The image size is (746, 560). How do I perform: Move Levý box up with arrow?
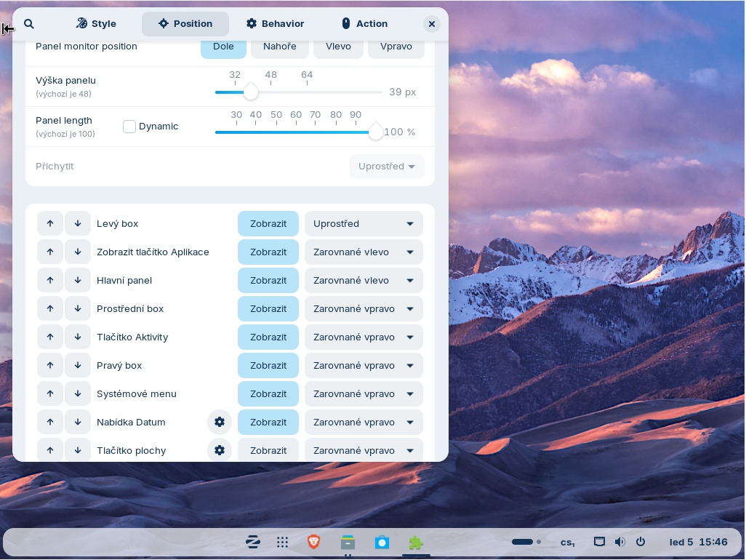pyautogui.click(x=50, y=223)
